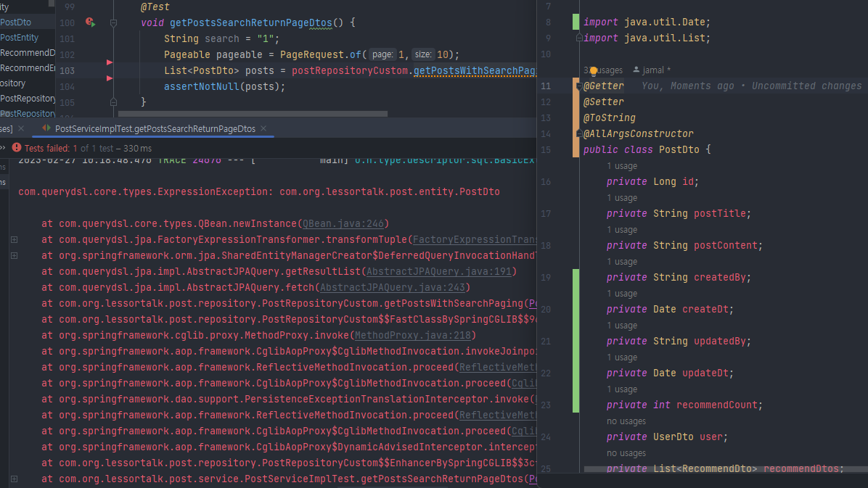The width and height of the screenshot is (868, 488).
Task: Open the AbstractJPAQuery.java:243 link
Action: [x=393, y=288]
